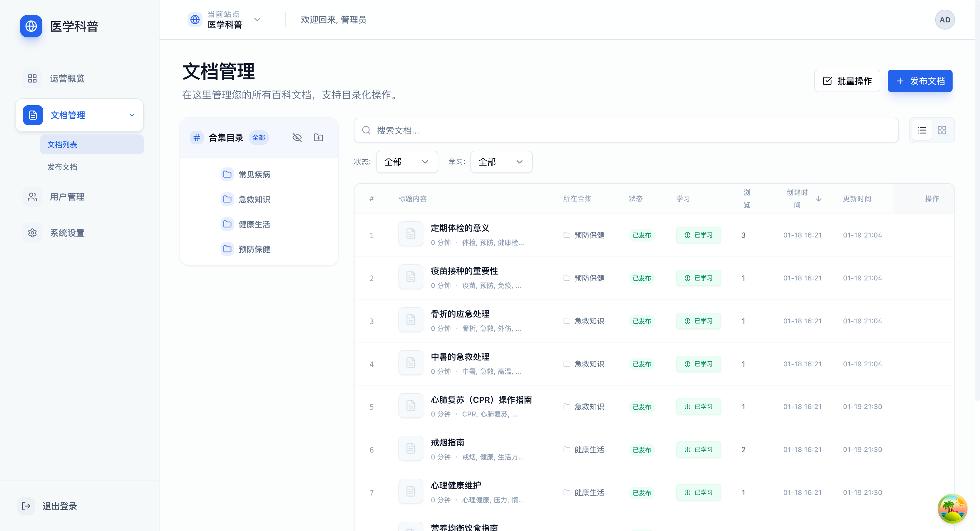Select the list view icon near top right
The image size is (980, 531).
pyautogui.click(x=922, y=130)
